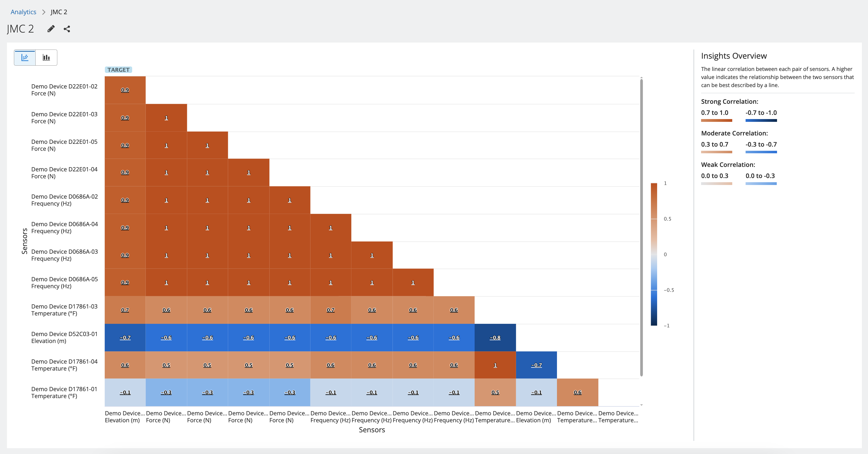
Task: Click the Demo Device D52C03-01 Elevation row label
Action: 64,337
